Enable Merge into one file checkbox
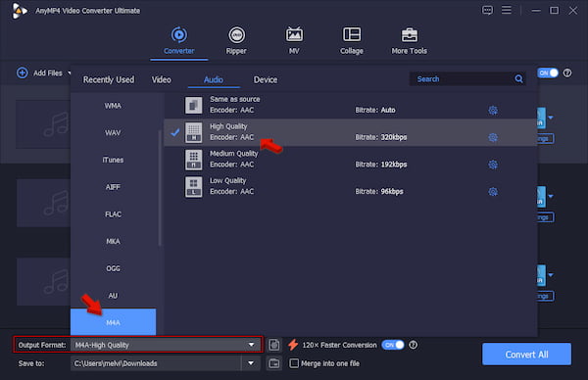The width and height of the screenshot is (588, 380). click(x=294, y=363)
